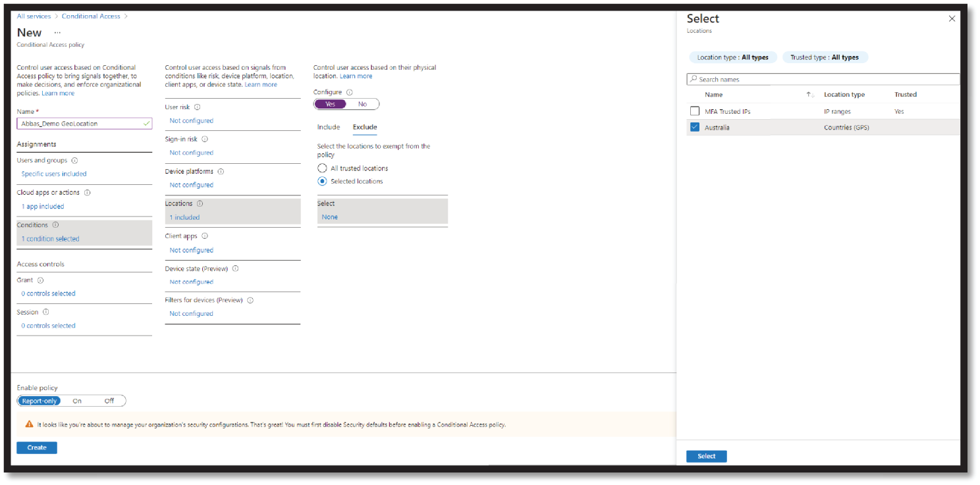Click info icon next to User risk
980x485 pixels.
198,107
